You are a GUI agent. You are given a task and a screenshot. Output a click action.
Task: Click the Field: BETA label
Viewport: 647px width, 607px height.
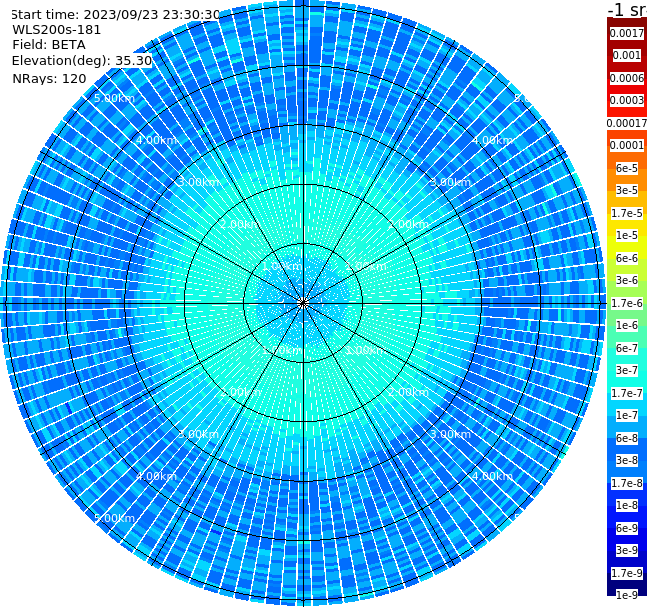(x=49, y=45)
